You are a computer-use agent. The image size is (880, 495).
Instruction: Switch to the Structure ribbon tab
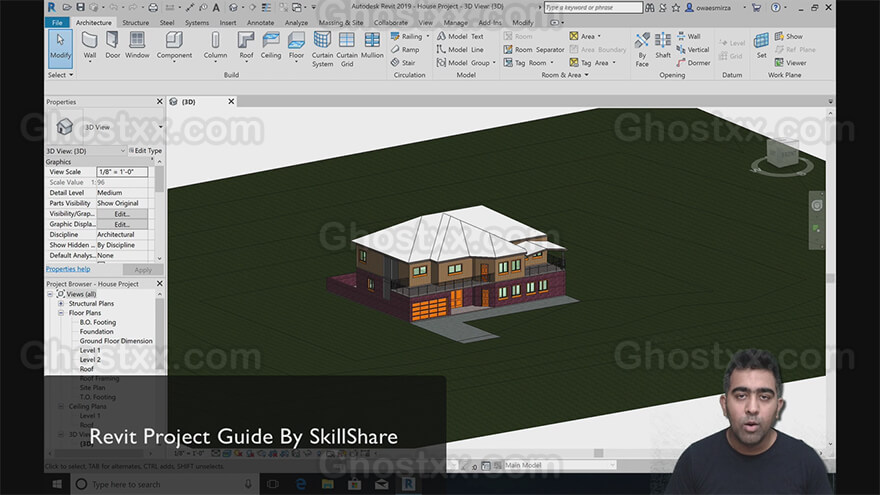(x=135, y=22)
